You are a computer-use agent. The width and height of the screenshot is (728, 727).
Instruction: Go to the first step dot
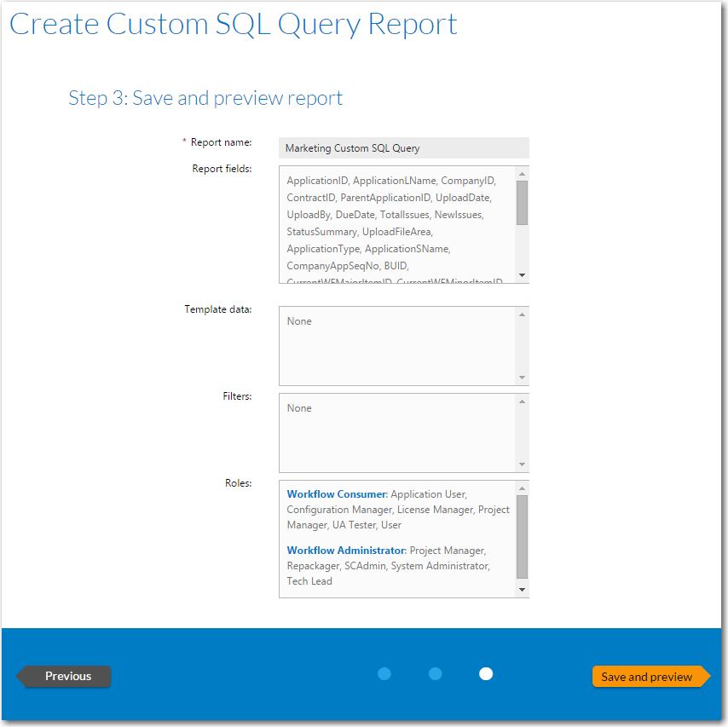pos(384,674)
